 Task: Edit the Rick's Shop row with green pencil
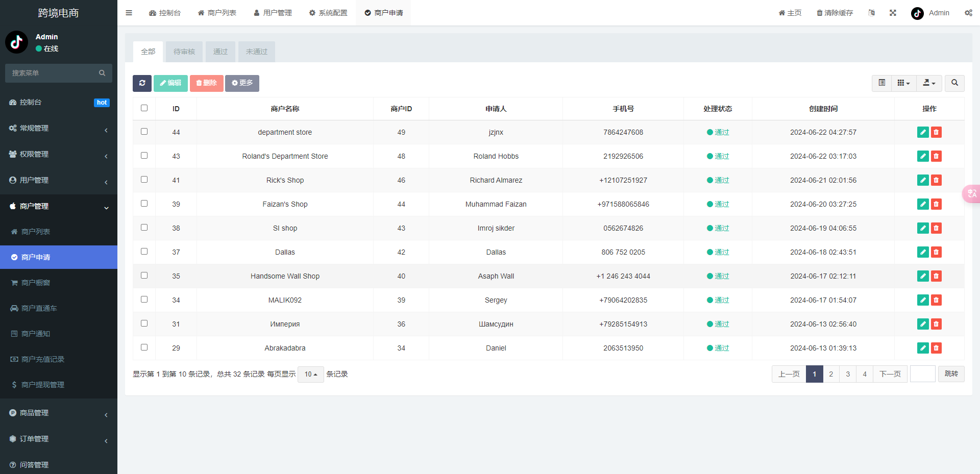tap(922, 180)
